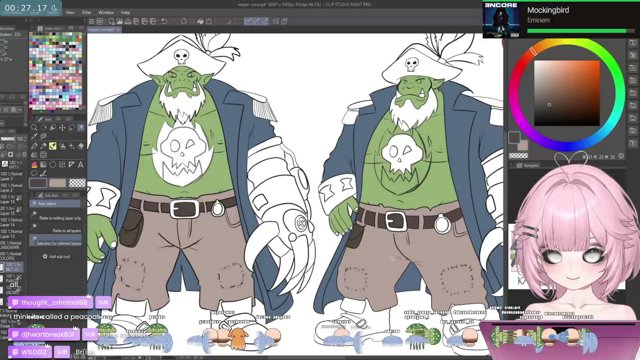640x360 pixels.
Task: Click inside the color wheel saturation square
Action: pyautogui.click(x=567, y=93)
